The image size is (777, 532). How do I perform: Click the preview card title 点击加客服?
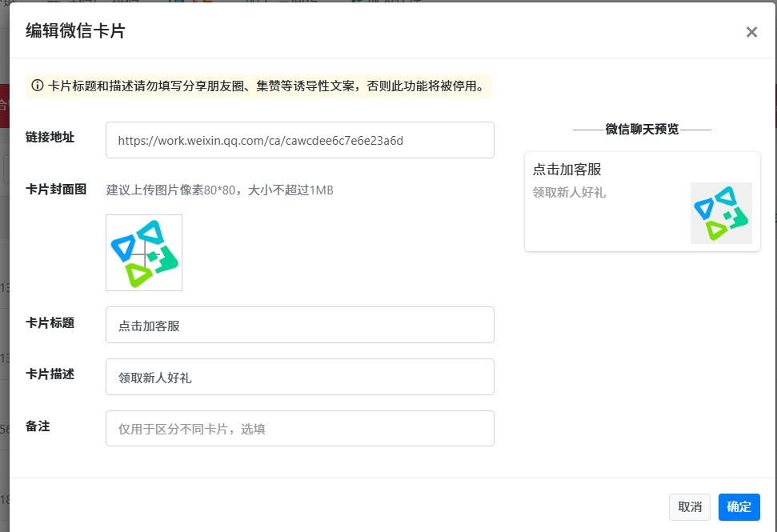click(567, 170)
